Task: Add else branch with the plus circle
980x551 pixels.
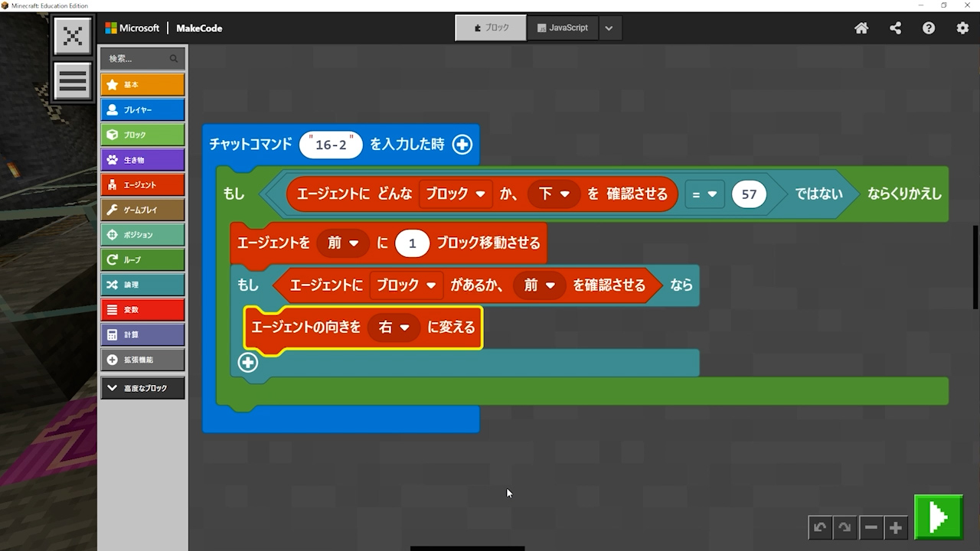Action: coord(247,363)
